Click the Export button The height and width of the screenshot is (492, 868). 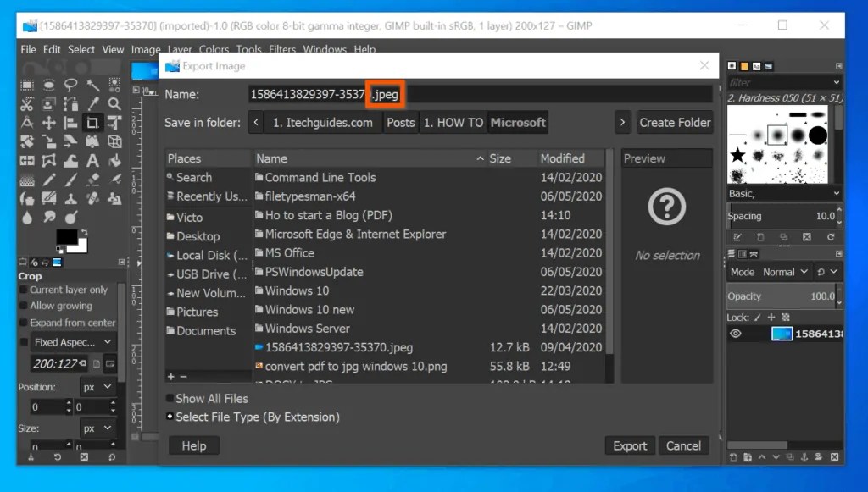pos(630,445)
